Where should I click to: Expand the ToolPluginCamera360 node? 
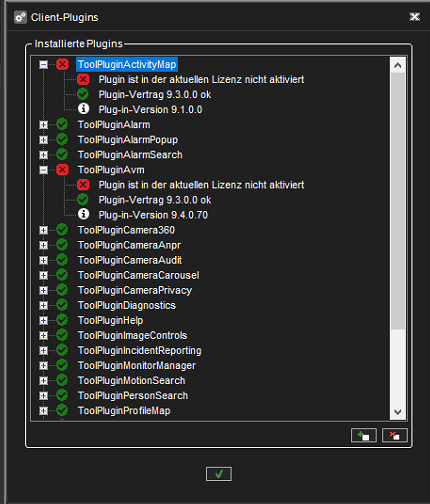(x=43, y=230)
